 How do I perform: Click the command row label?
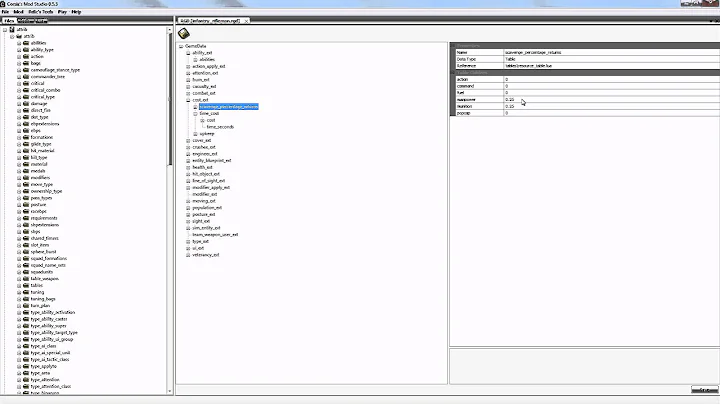(465, 86)
